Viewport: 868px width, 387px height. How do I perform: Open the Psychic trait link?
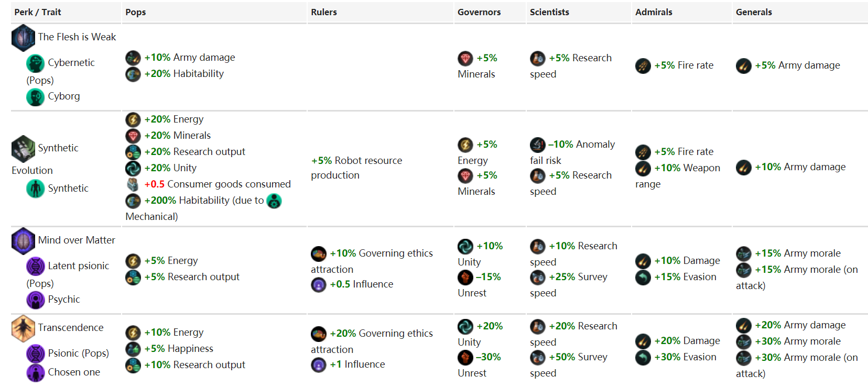(64, 300)
